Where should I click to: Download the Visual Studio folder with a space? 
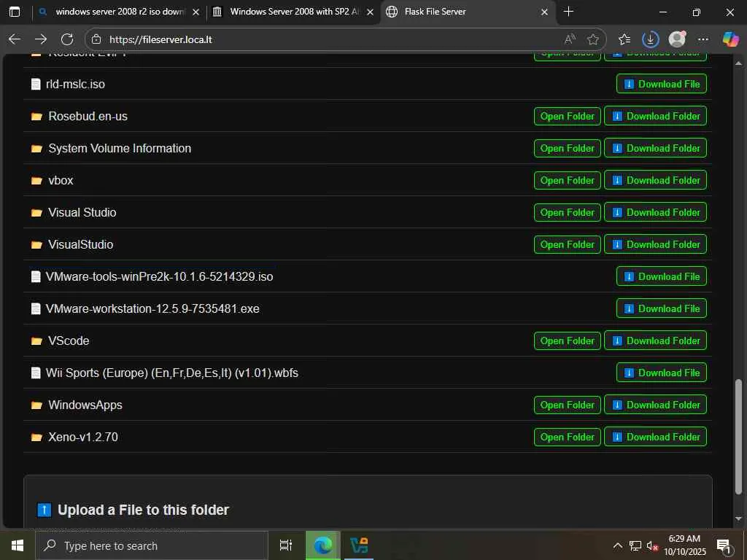pos(655,212)
